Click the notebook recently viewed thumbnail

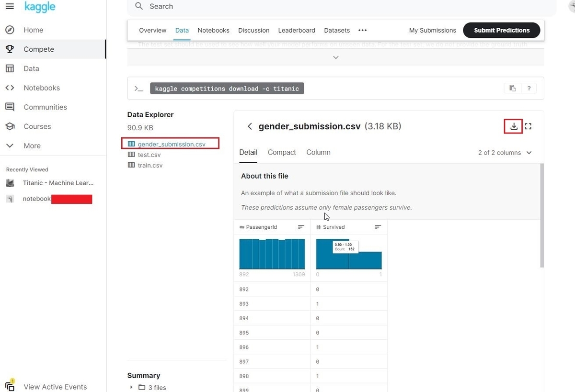click(x=10, y=199)
